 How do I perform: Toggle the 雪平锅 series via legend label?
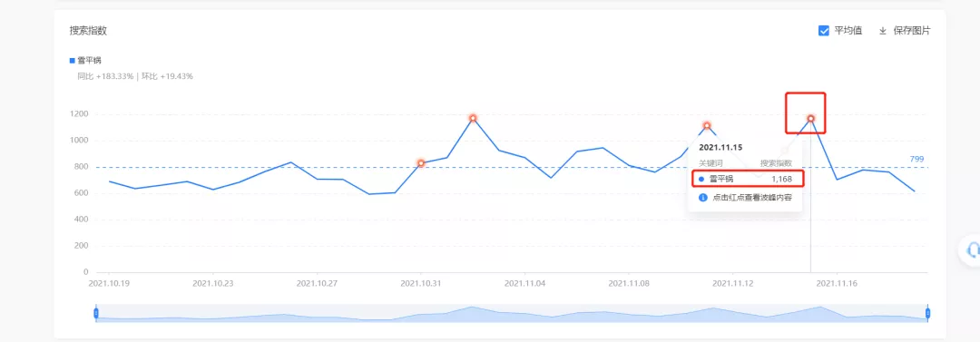[89, 61]
